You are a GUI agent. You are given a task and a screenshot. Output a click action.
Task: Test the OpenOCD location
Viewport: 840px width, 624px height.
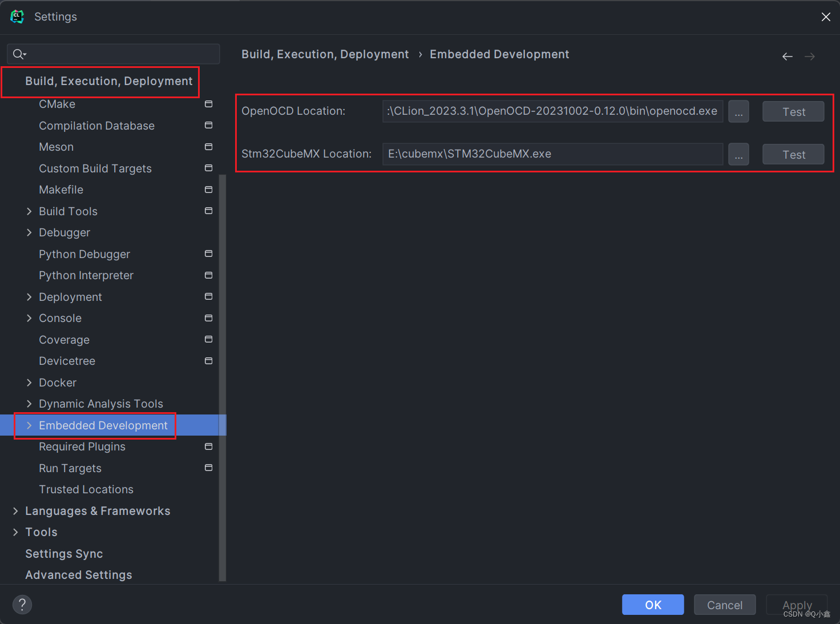[x=793, y=111]
